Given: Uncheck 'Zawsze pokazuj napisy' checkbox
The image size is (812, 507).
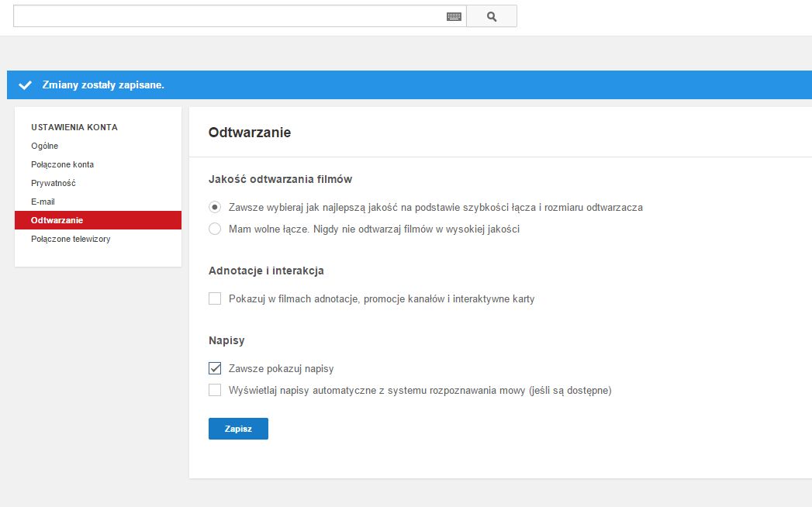Looking at the screenshot, I should pos(214,368).
